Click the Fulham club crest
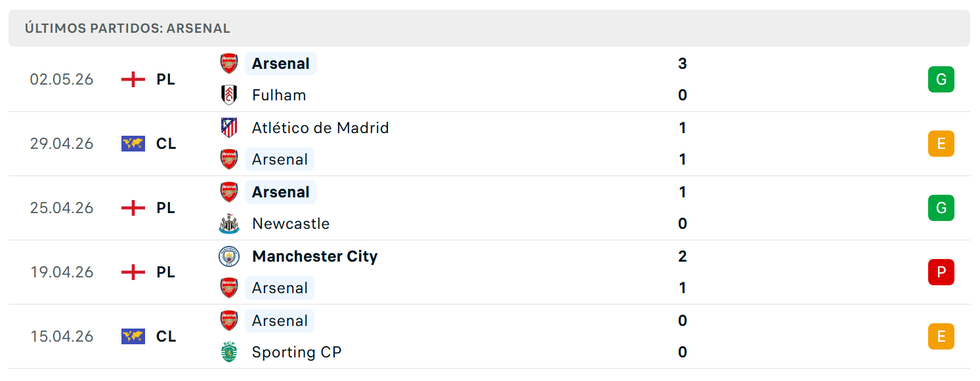Image resolution: width=980 pixels, height=381 pixels. click(229, 95)
